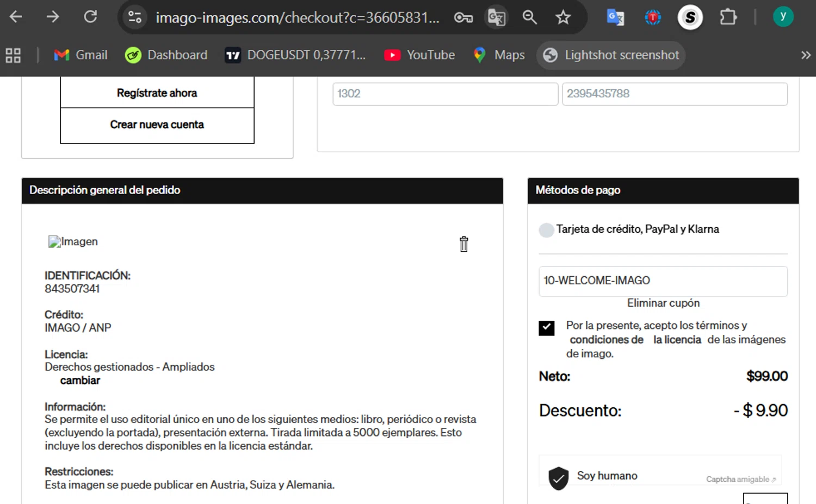Click the coupon field with 10-WELCOME-IMAGO
Viewport: 816px width, 504px height.
[x=663, y=281]
